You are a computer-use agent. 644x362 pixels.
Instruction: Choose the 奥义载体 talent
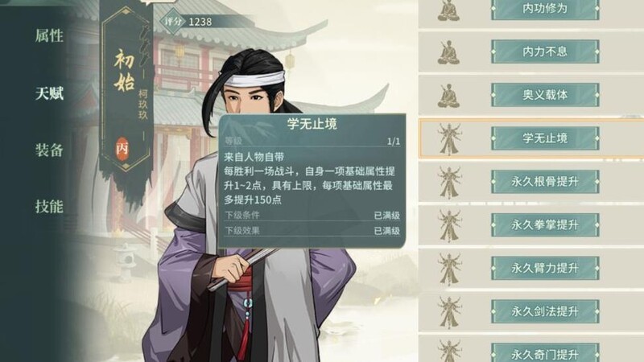(x=545, y=95)
